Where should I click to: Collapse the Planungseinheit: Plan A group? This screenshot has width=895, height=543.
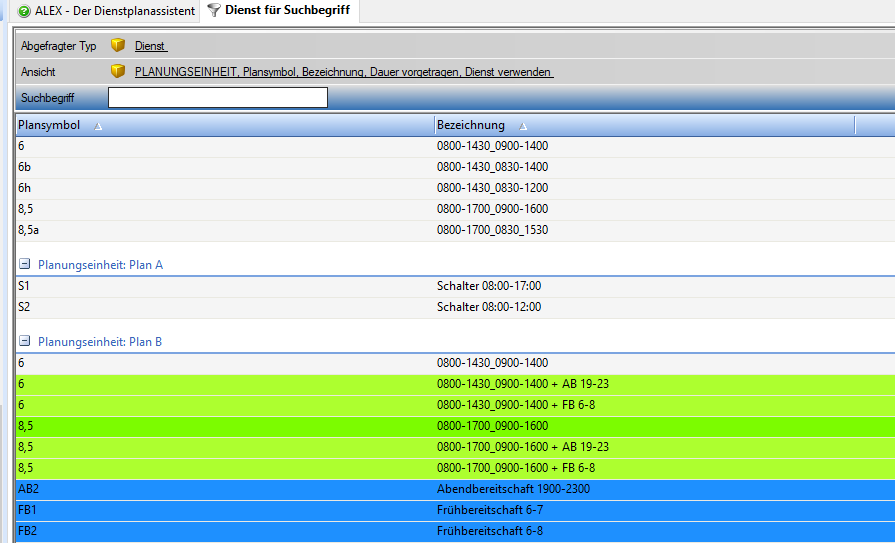(x=25, y=265)
